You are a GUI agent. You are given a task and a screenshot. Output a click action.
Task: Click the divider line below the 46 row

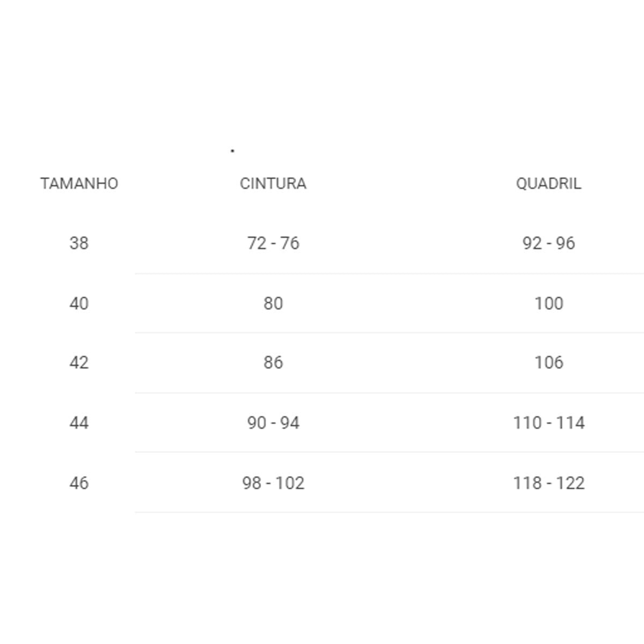[389, 512]
